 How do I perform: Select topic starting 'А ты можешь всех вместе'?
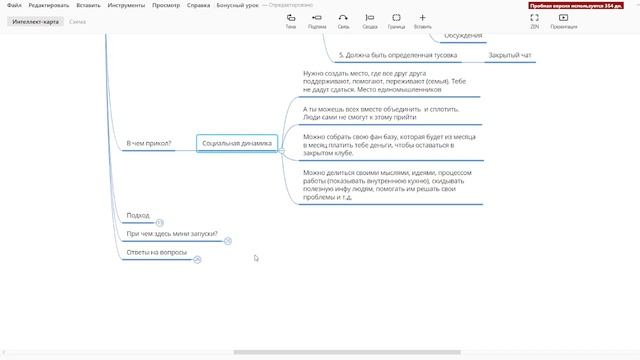pyautogui.click(x=390, y=113)
